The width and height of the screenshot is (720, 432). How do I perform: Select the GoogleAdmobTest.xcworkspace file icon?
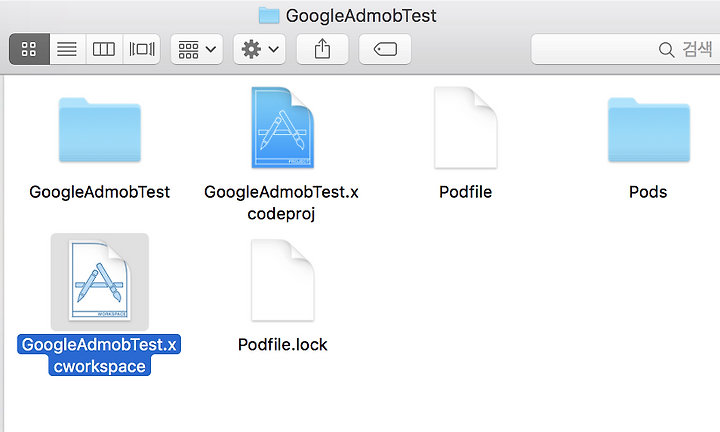coord(100,281)
